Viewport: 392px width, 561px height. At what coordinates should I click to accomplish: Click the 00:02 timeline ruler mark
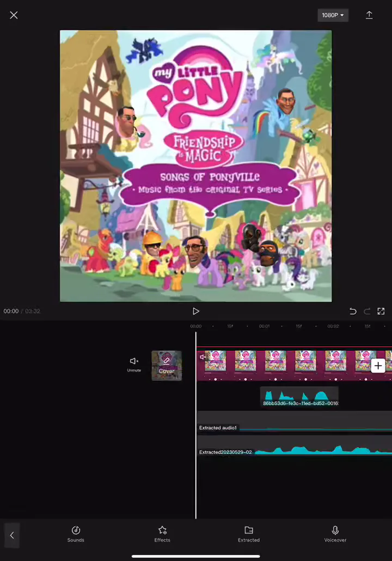(x=333, y=326)
